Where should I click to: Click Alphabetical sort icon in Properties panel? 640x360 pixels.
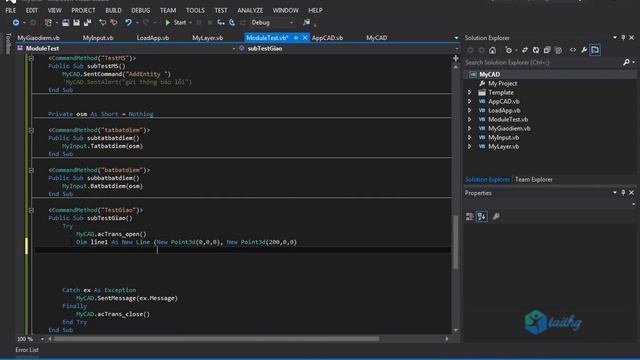point(482,217)
